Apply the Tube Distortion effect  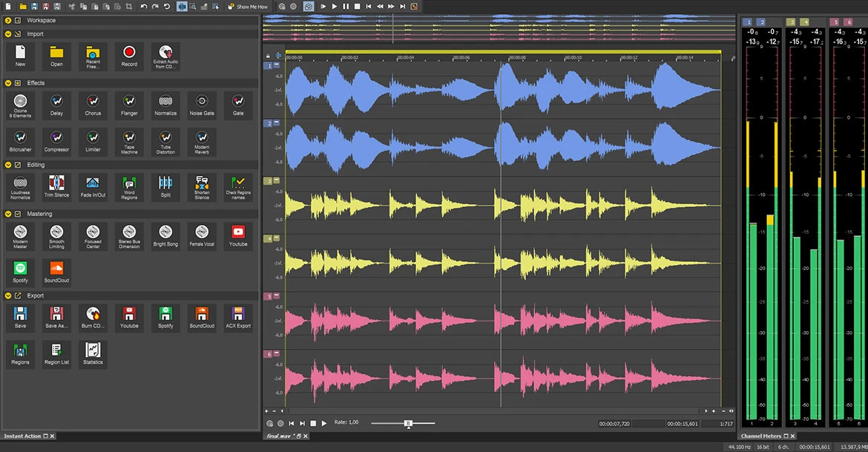165,142
